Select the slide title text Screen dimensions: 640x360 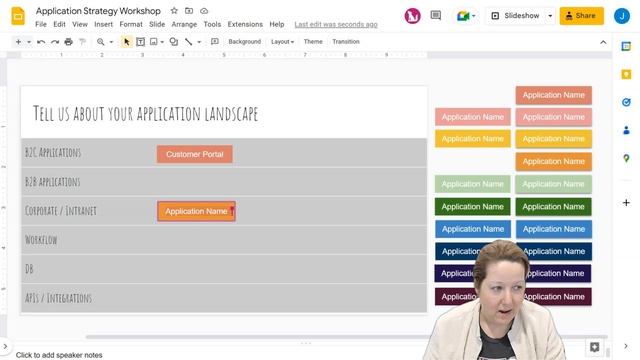(x=145, y=113)
